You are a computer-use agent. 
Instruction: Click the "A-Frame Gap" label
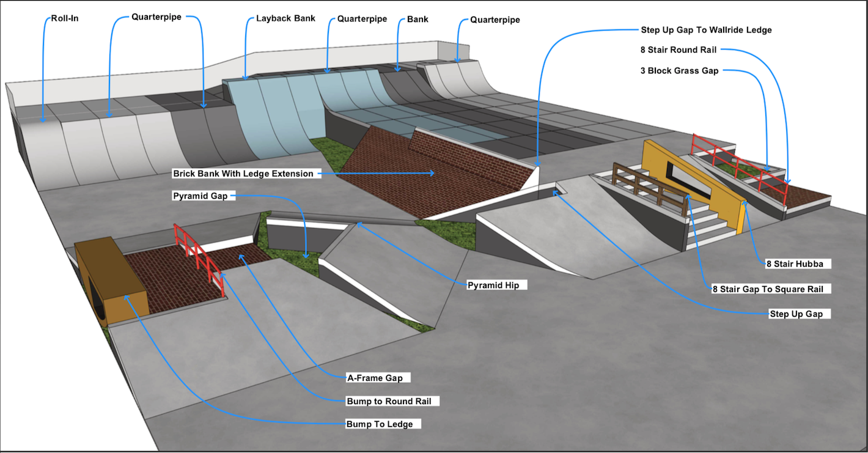tap(375, 378)
